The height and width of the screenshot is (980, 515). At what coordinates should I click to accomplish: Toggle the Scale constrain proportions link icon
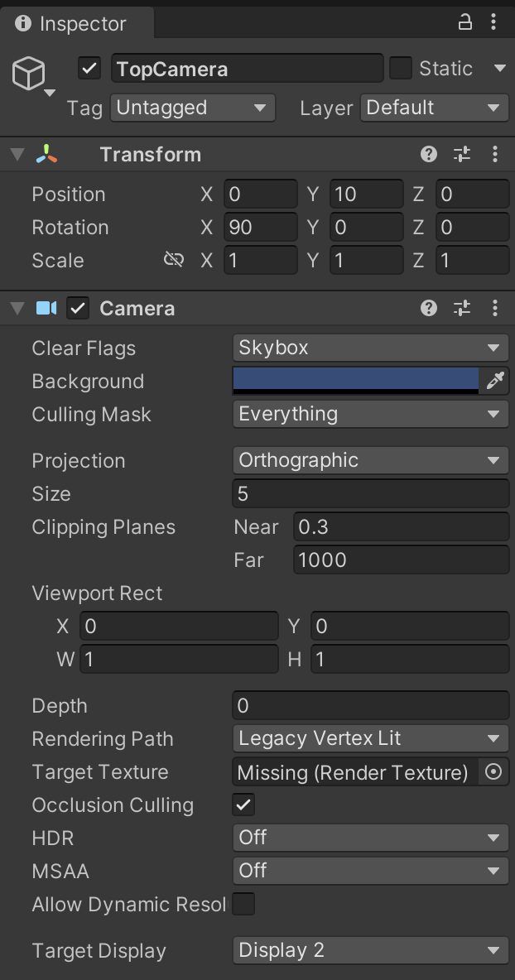(x=173, y=259)
